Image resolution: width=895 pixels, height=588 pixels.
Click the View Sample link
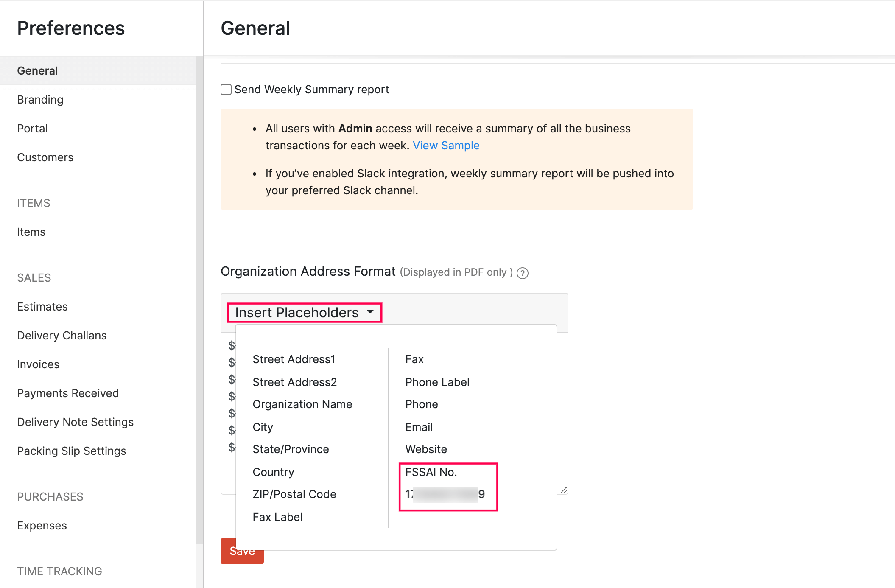[446, 145]
